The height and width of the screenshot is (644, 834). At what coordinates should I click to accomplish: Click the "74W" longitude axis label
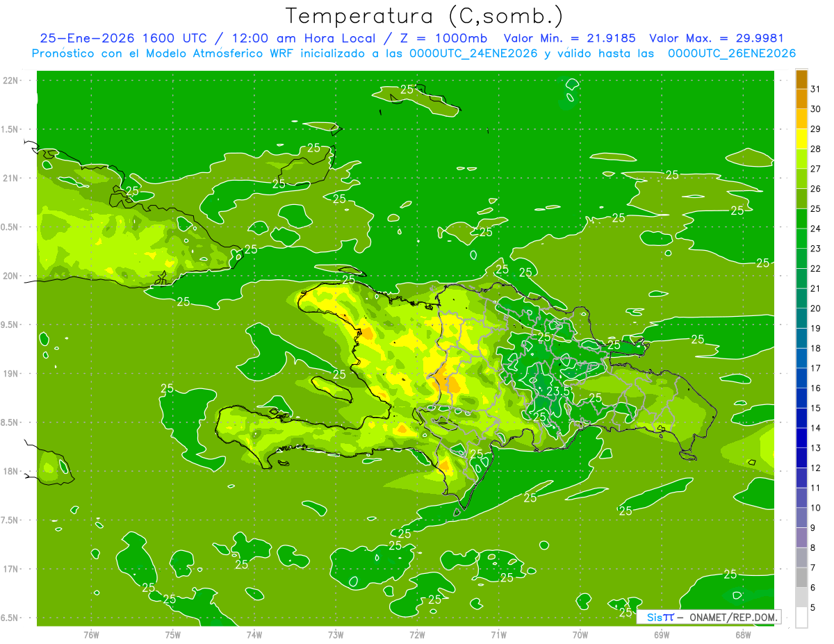(x=254, y=635)
